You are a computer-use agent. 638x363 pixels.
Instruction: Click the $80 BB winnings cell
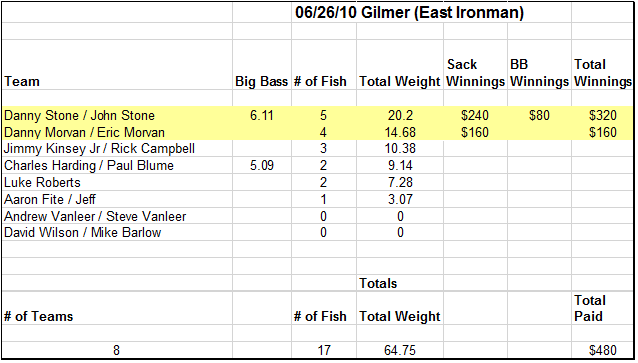pos(539,116)
